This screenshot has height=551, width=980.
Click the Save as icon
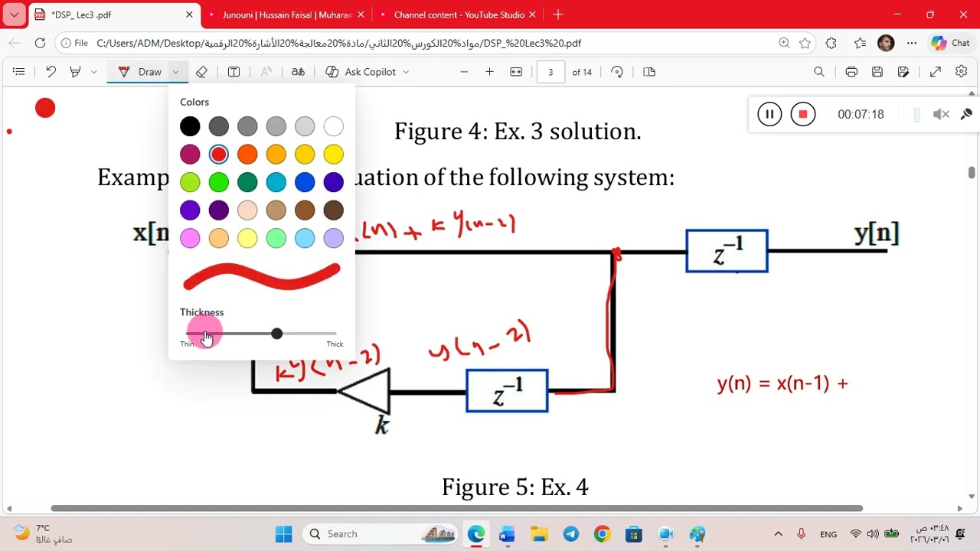[903, 72]
